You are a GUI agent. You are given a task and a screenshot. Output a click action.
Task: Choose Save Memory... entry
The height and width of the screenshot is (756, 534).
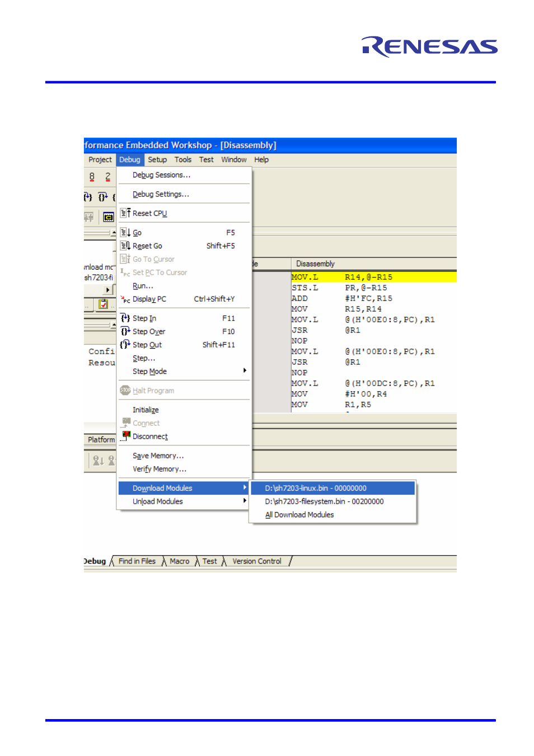click(x=184, y=456)
